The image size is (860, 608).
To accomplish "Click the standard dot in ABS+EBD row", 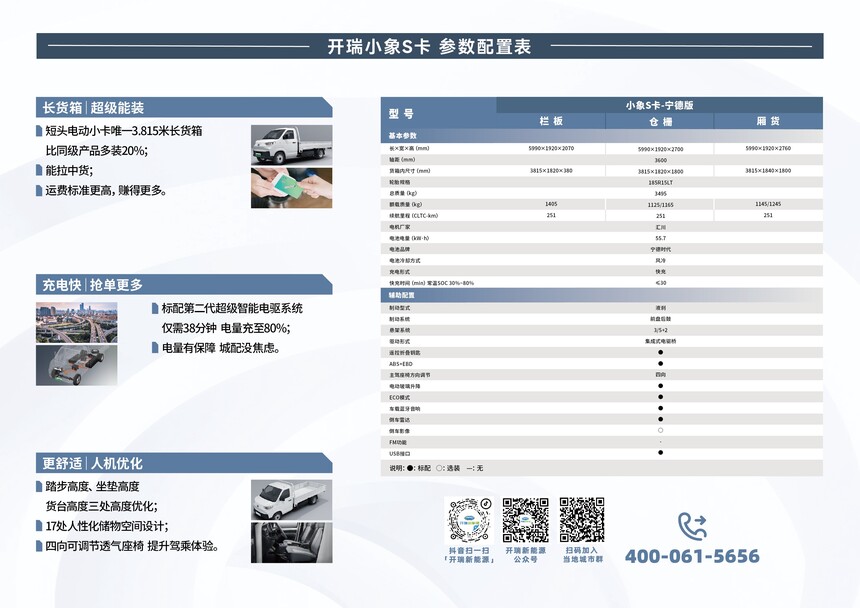I will 660,363.
